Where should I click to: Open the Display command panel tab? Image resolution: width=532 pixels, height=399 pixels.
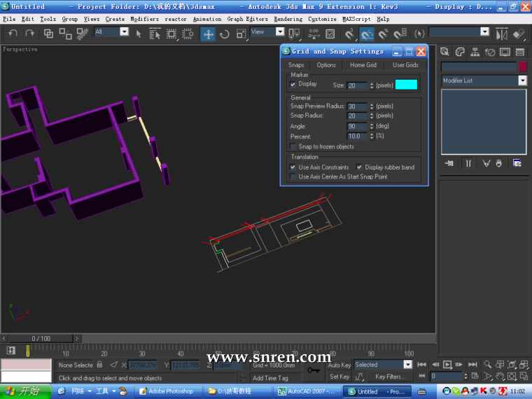[505, 52]
